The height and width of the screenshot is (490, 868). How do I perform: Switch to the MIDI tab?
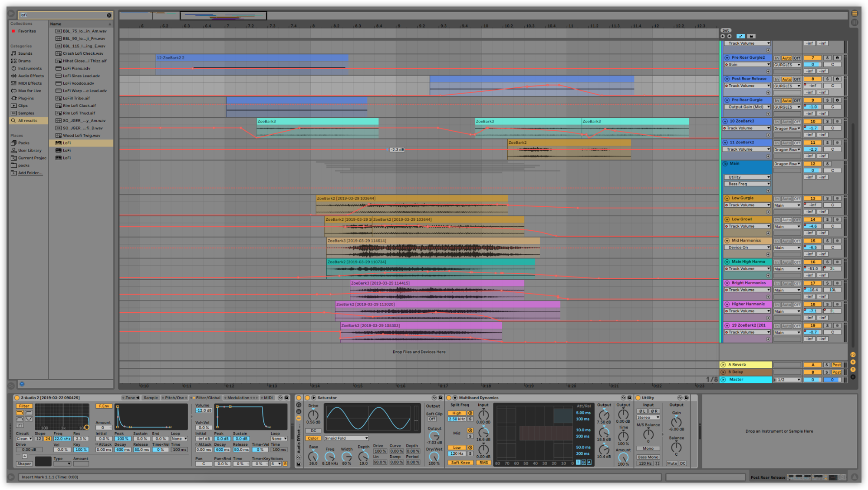tap(268, 398)
